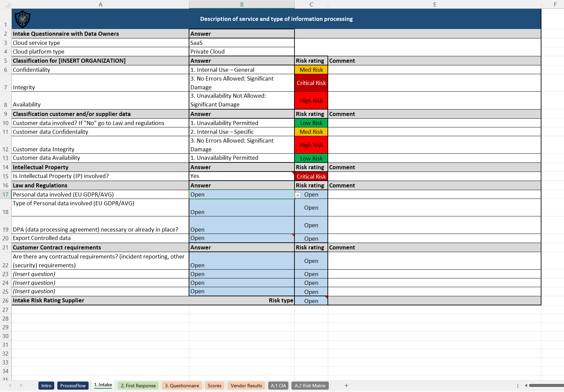The width and height of the screenshot is (564, 392).
Task: Click the left sheet-navigation arrow
Action: coord(10,386)
